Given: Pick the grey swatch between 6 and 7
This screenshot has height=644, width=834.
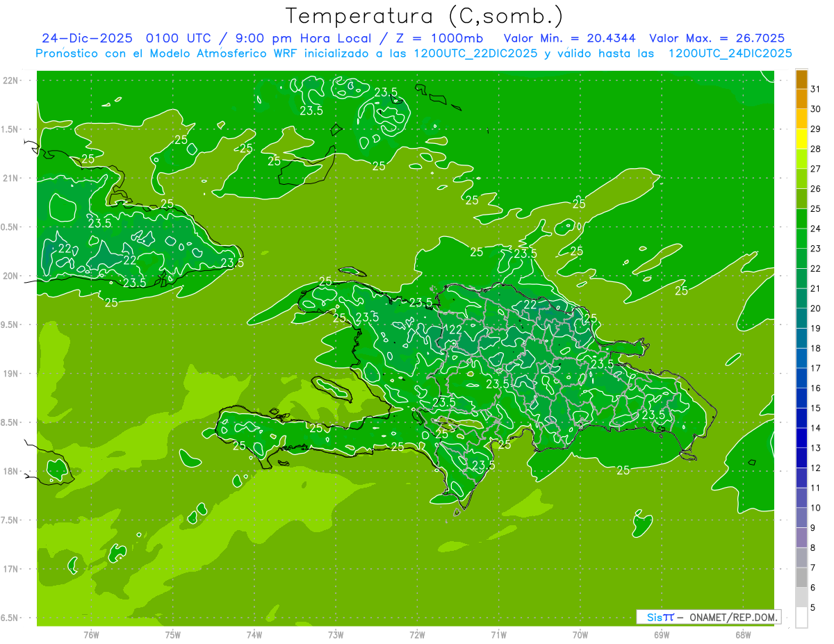Looking at the screenshot, I should (x=801, y=578).
